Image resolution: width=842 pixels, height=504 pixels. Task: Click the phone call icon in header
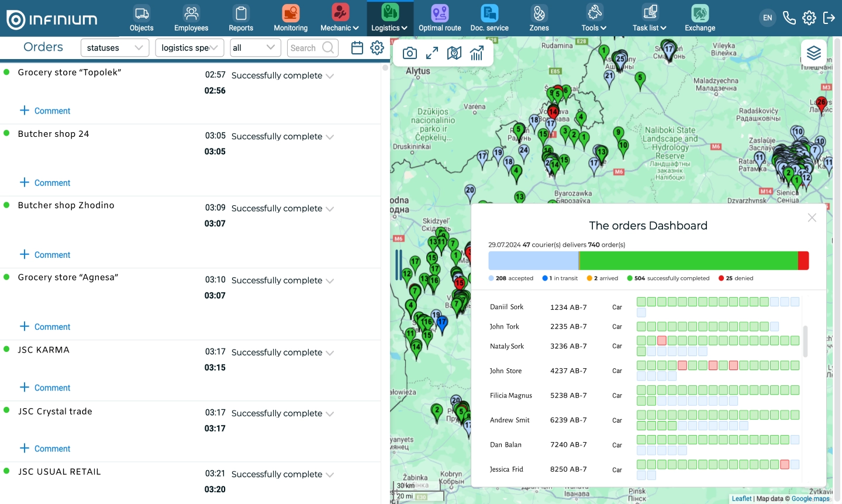point(789,18)
